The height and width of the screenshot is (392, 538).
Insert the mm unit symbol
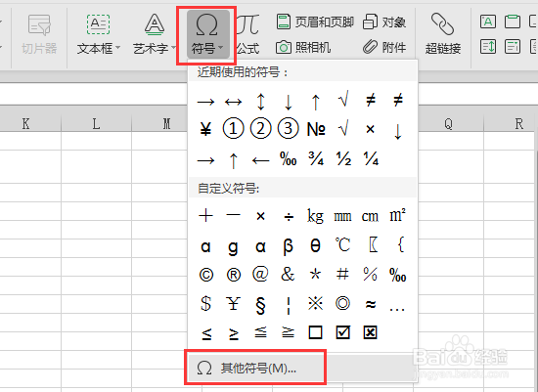(x=342, y=216)
